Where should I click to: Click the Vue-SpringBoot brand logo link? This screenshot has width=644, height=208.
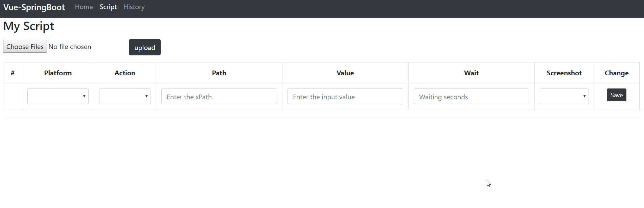pos(34,7)
